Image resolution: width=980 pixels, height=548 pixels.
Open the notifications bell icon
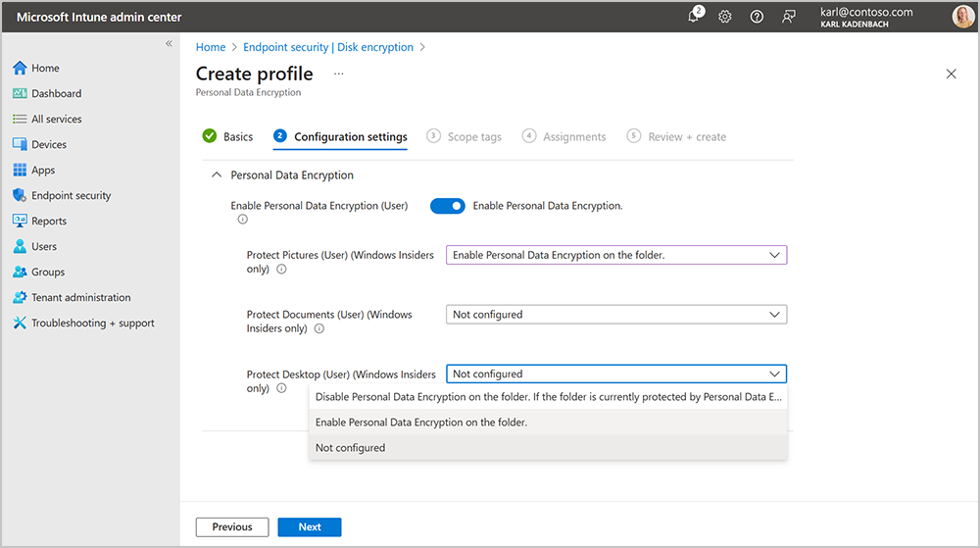pos(694,17)
